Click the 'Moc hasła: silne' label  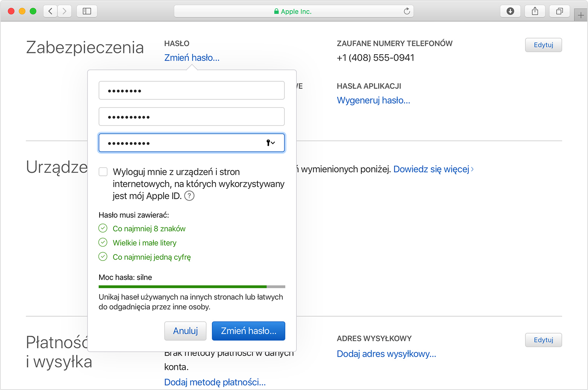pos(125,277)
